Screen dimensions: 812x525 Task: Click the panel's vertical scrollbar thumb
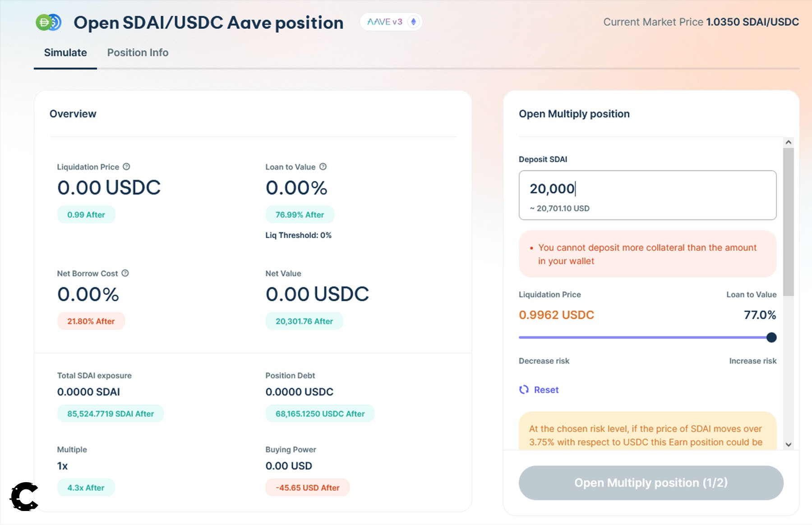(x=788, y=221)
